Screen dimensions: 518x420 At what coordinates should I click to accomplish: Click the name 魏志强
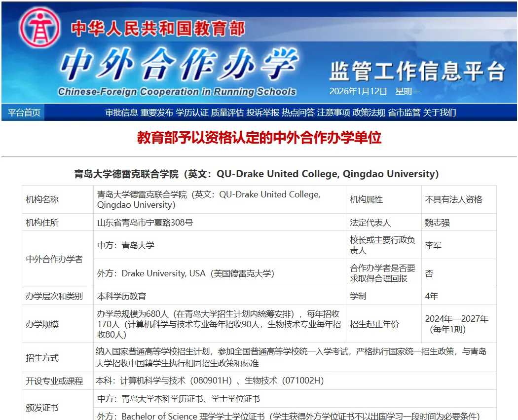pyautogui.click(x=437, y=223)
